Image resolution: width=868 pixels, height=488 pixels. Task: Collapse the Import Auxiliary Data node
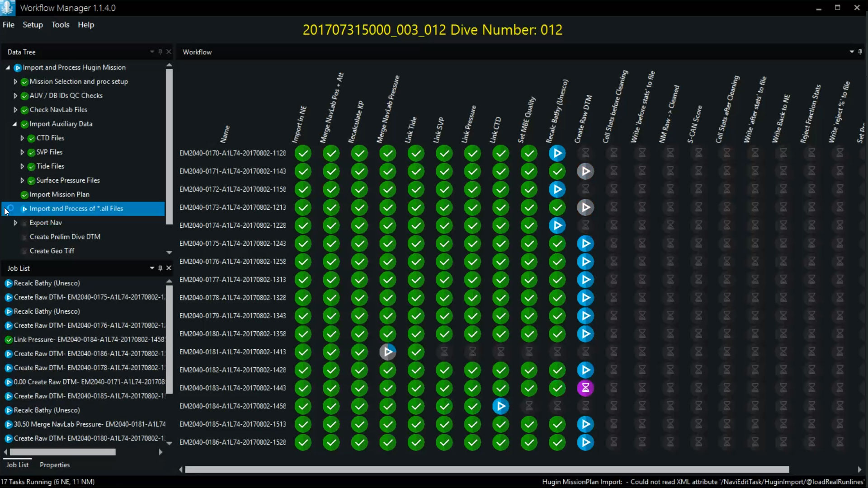14,124
